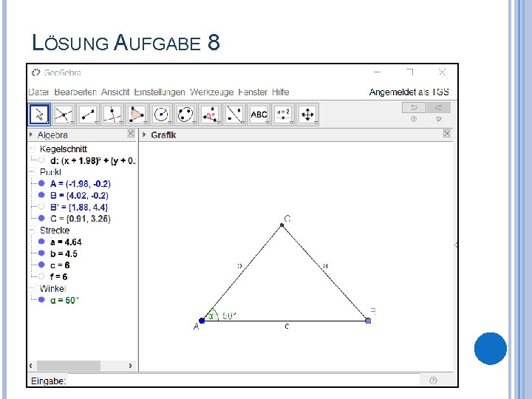Close the Algebra panel
The height and width of the screenshot is (399, 532).
point(131,134)
